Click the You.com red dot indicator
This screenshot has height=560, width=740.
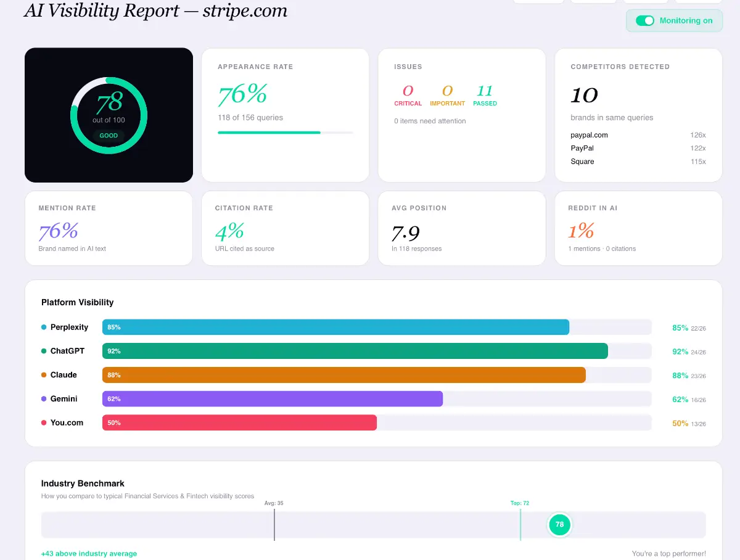click(x=44, y=422)
